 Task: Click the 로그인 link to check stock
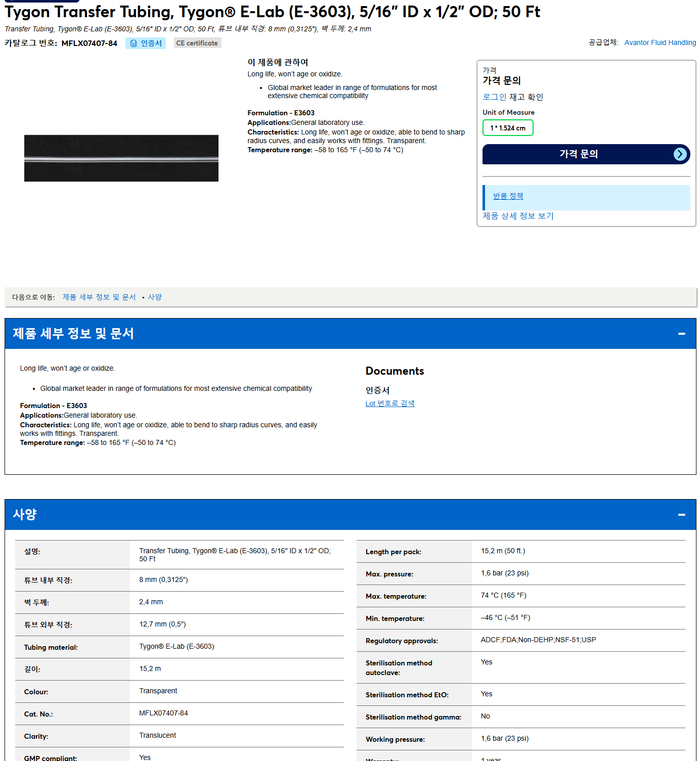[x=494, y=97]
